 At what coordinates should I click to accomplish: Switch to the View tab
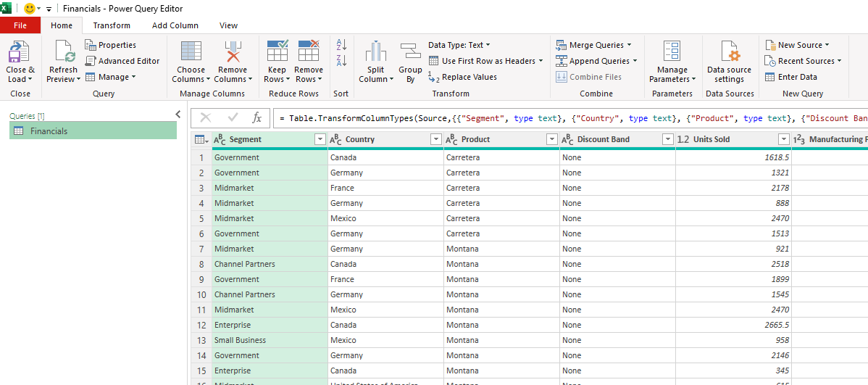229,25
